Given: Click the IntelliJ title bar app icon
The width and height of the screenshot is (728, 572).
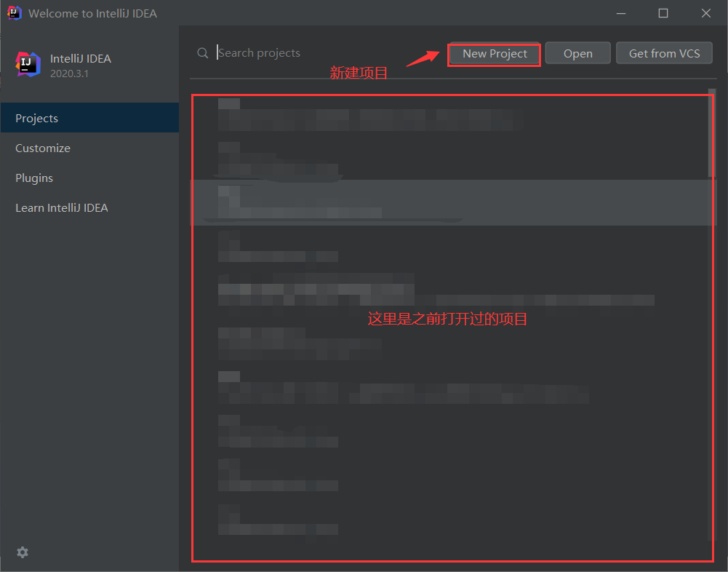Looking at the screenshot, I should (x=15, y=13).
